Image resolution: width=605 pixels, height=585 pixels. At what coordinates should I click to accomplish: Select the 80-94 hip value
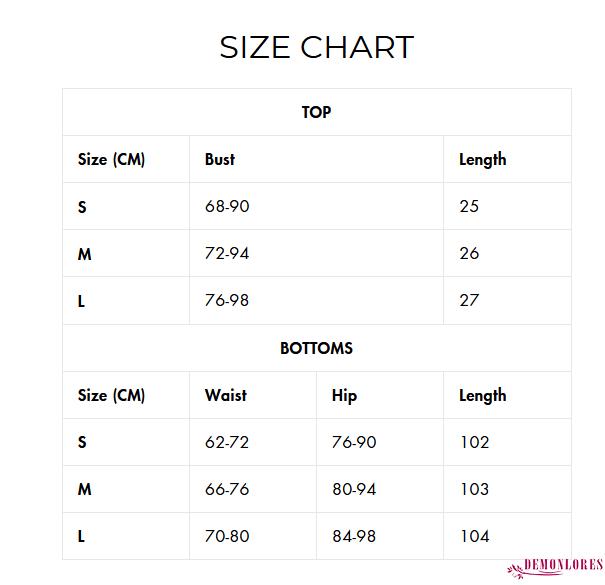click(x=354, y=489)
